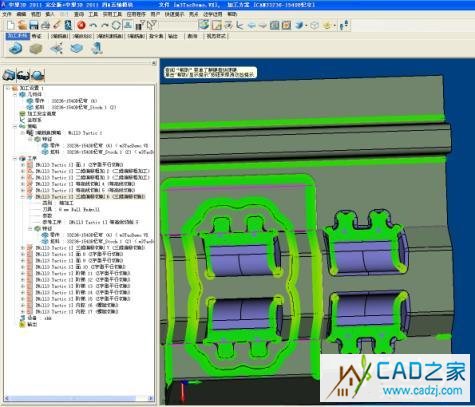Expand the last Mill3 Tactic 17 operation

click(x=23, y=312)
